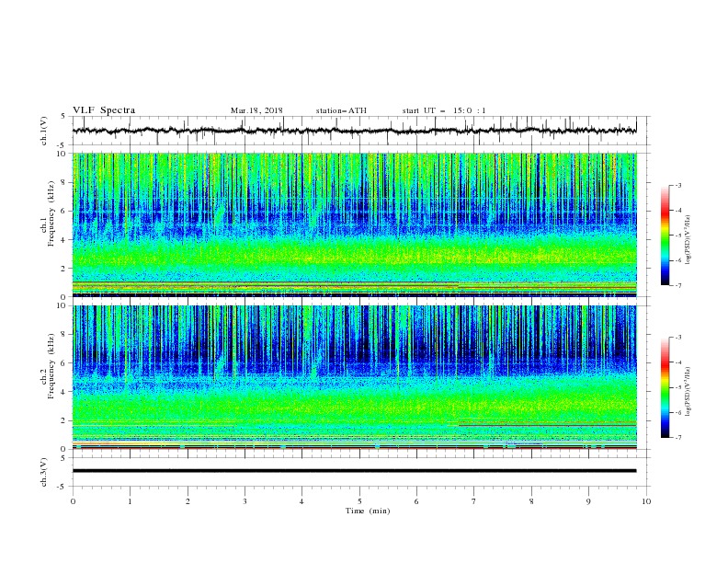Image resolution: width=728 pixels, height=563 pixels.
Task: Click the flat black ch.3 voltage trace
Action: click(x=354, y=471)
